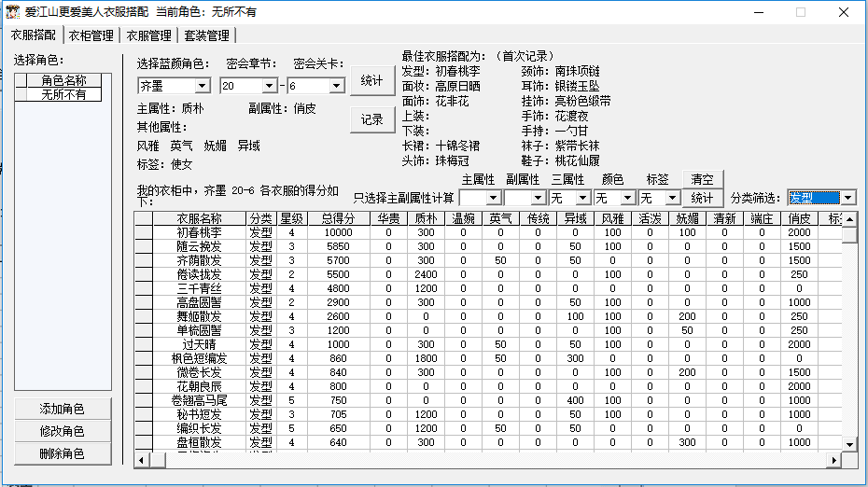Click the 俏皮 column header
This screenshot has height=487, width=868.
click(799, 218)
